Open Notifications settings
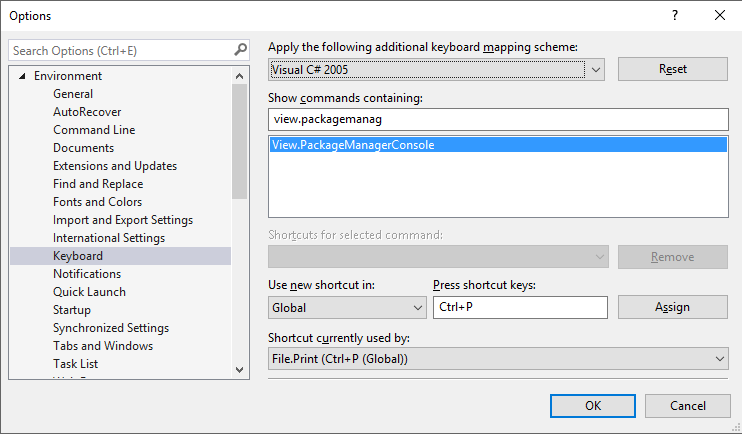 (x=87, y=274)
